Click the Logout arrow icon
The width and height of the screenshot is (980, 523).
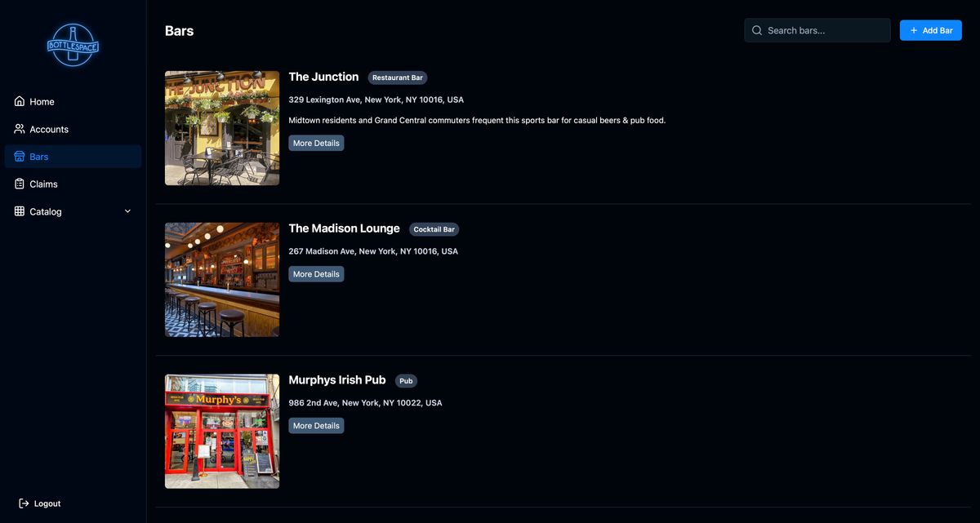[24, 503]
